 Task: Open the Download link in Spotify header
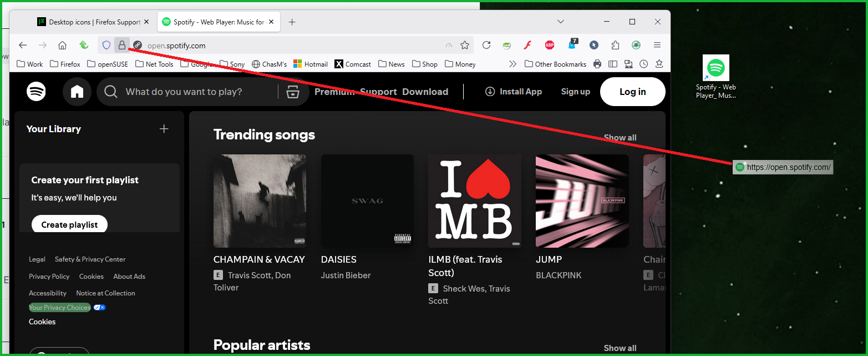tap(425, 92)
